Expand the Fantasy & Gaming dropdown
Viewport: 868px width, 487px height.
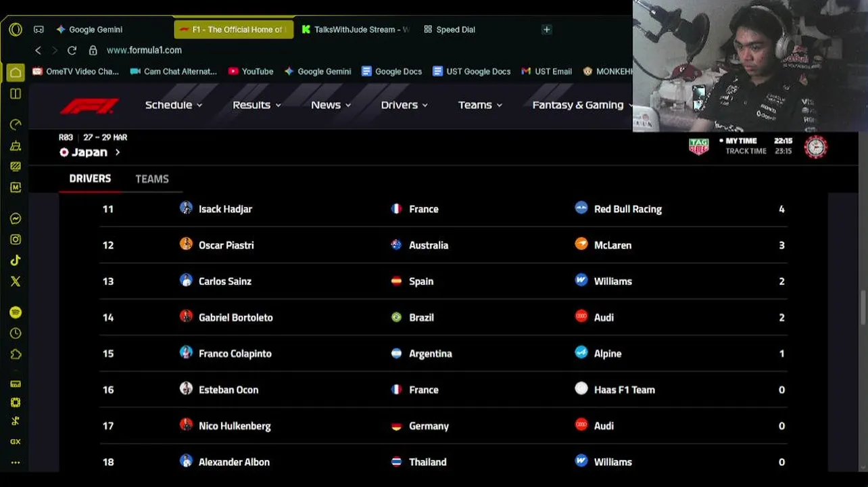point(583,105)
